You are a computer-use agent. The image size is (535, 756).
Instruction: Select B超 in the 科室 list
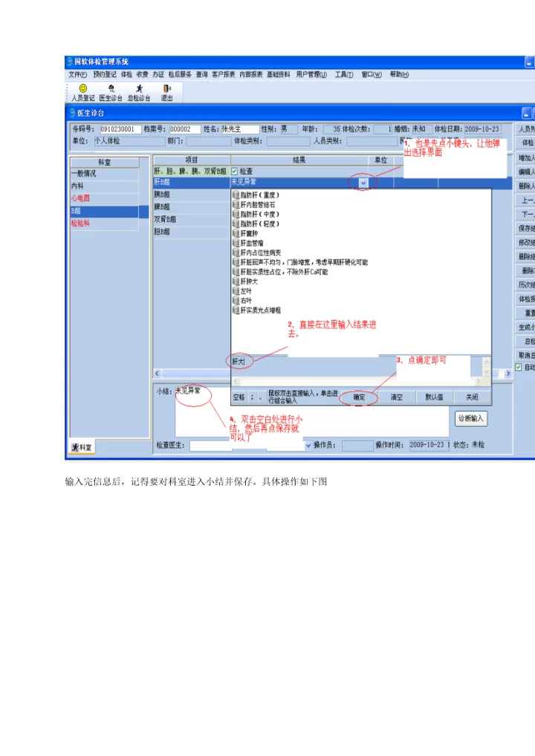point(104,211)
